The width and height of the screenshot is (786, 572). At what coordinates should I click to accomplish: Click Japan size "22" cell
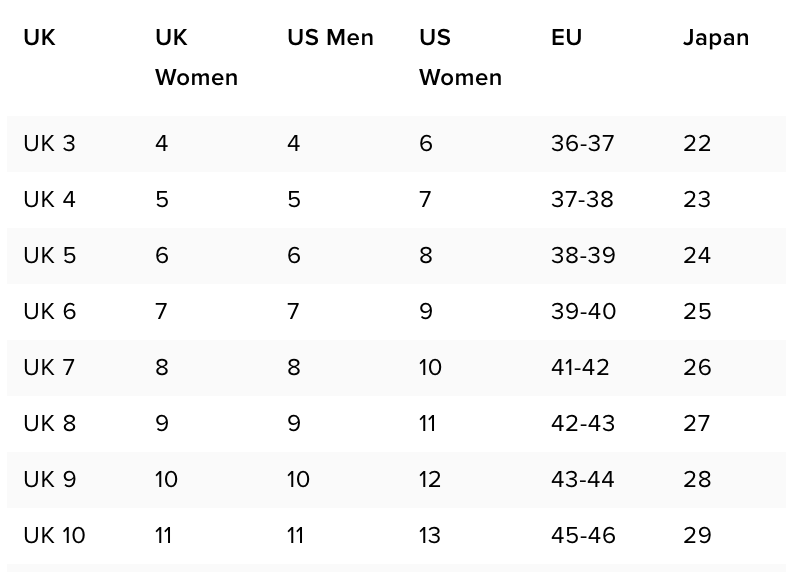point(697,143)
